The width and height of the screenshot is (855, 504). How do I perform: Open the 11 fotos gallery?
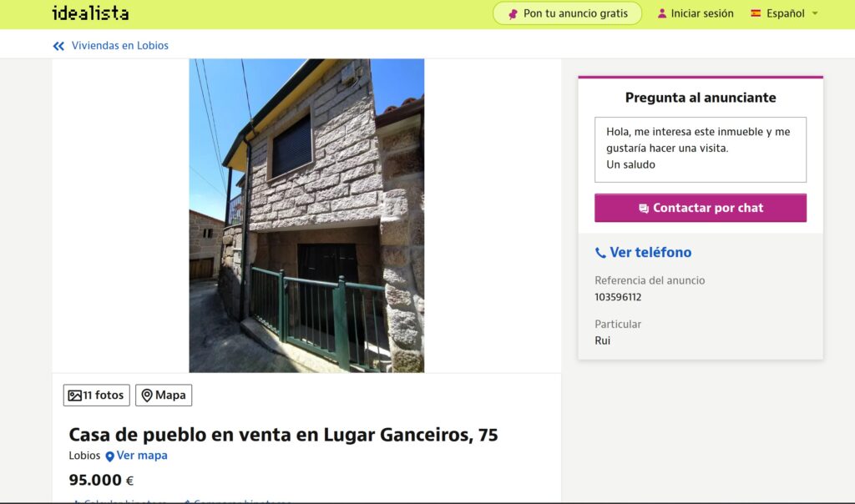97,395
